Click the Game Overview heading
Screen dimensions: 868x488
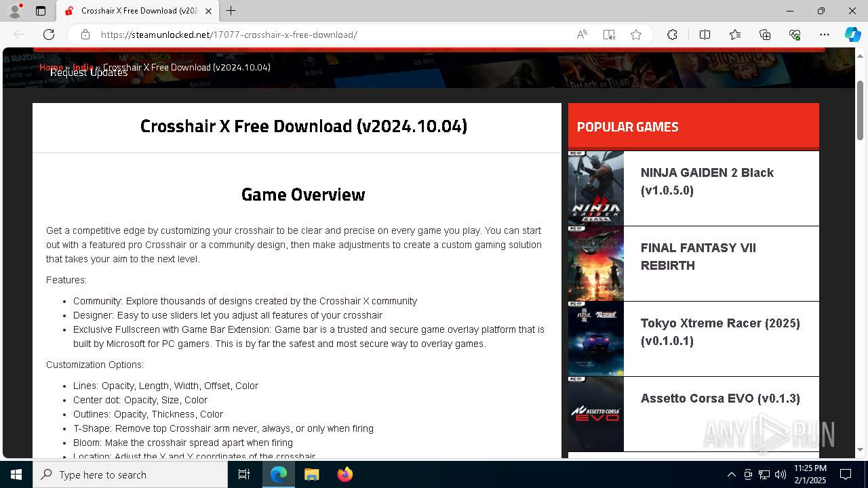(303, 195)
